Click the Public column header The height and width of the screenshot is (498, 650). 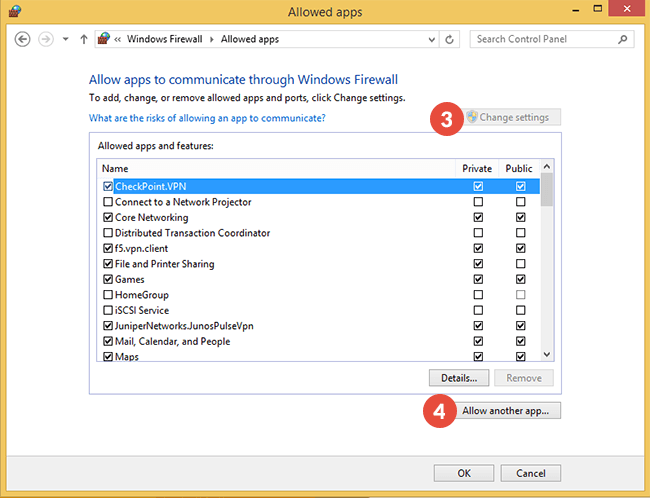(519, 168)
